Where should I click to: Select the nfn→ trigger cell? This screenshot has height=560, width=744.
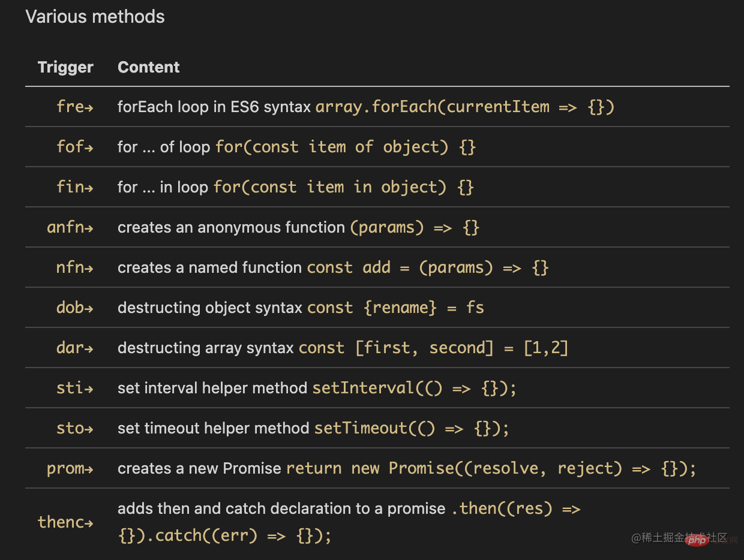[x=74, y=267]
